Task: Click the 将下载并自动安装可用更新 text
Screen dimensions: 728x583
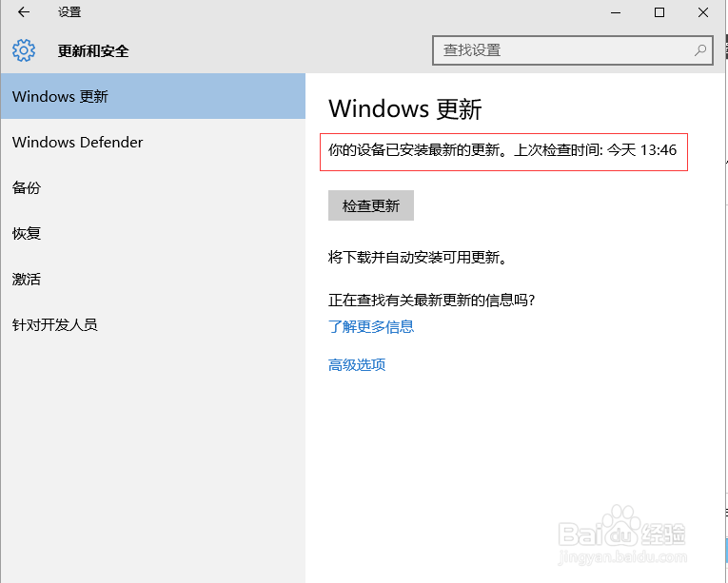Action: pyautogui.click(x=418, y=257)
